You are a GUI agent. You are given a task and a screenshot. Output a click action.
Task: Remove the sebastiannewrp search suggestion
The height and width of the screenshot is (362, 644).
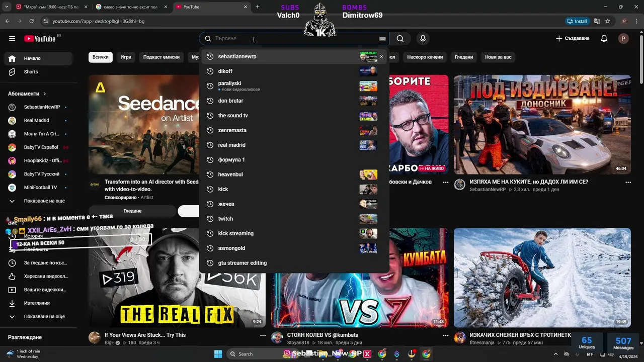[x=381, y=57]
